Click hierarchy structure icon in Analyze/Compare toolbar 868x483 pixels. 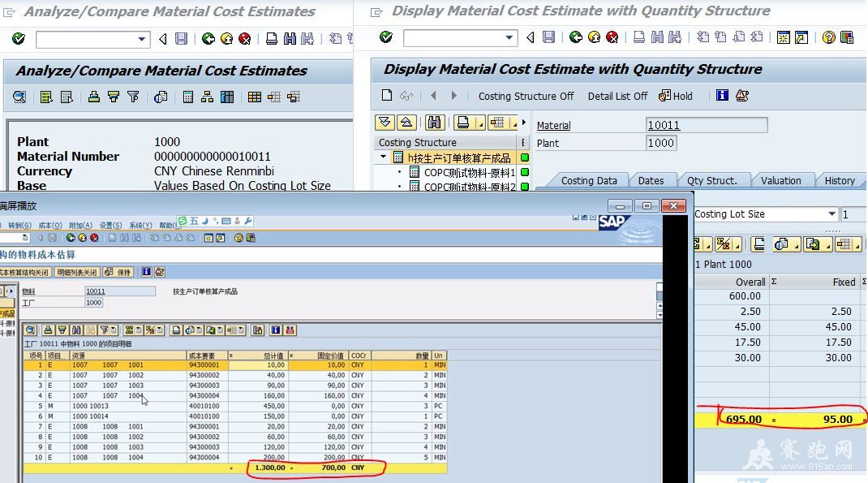[x=207, y=97]
